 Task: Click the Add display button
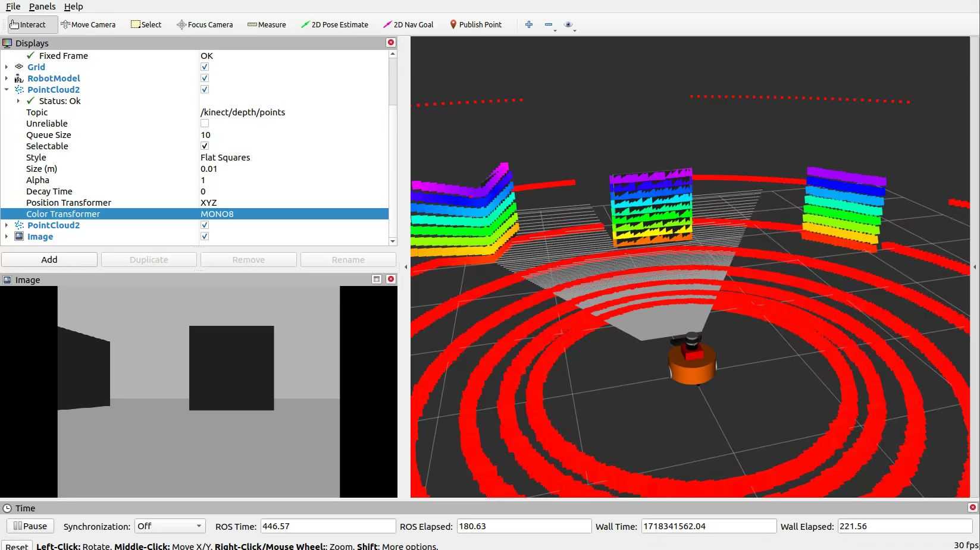coord(49,260)
